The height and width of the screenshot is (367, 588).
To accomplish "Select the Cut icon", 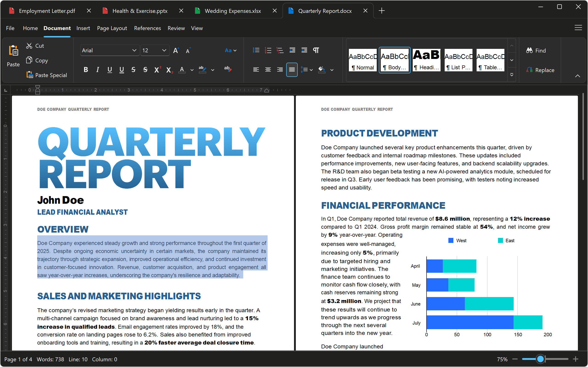I will click(29, 46).
